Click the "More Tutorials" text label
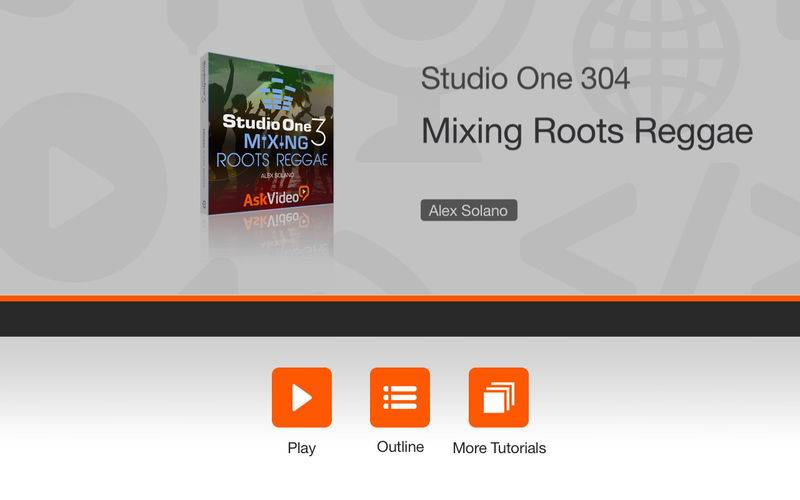800x500 pixels. (499, 448)
